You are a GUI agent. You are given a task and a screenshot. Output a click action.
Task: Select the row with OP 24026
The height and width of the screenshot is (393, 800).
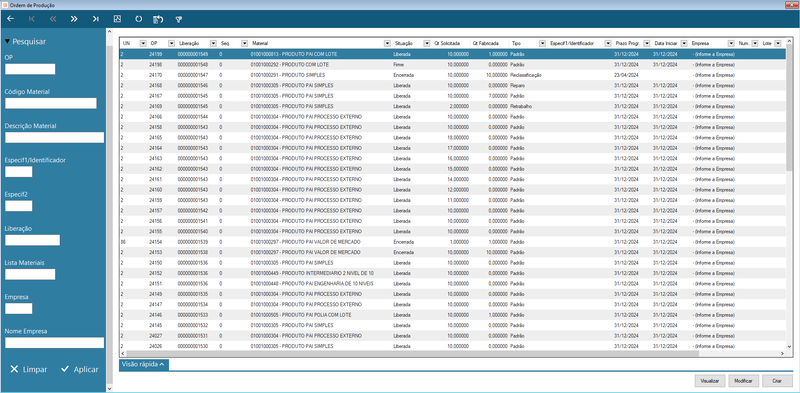(x=453, y=346)
